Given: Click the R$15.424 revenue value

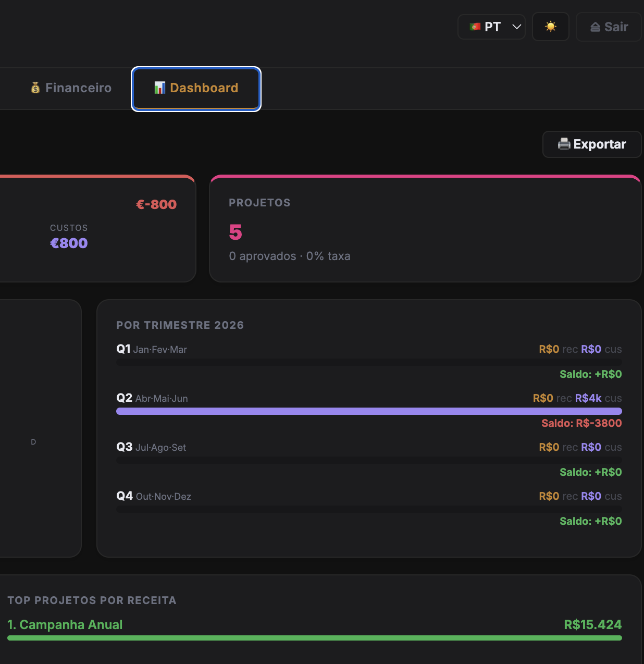Looking at the screenshot, I should click(x=593, y=624).
